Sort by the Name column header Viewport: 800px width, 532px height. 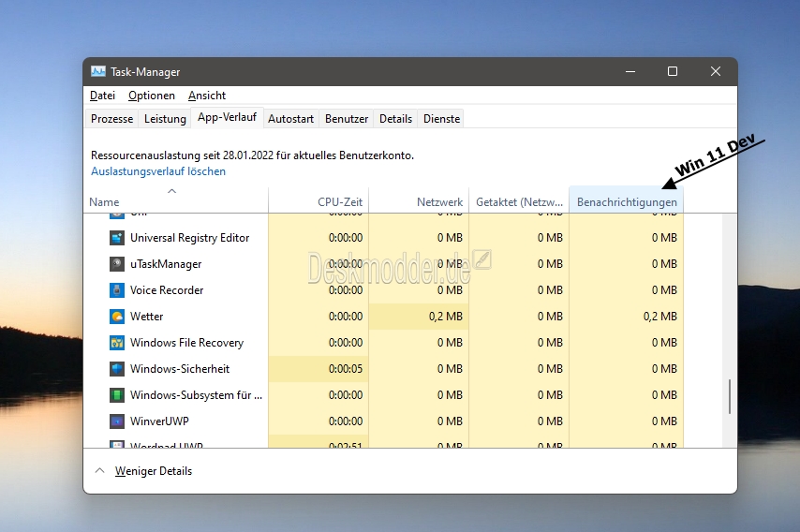pyautogui.click(x=176, y=199)
